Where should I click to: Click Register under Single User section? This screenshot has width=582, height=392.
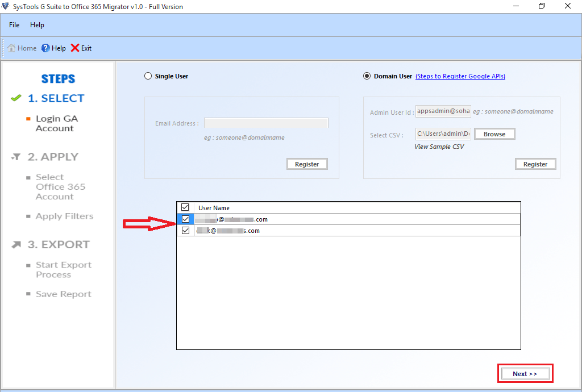pyautogui.click(x=307, y=164)
